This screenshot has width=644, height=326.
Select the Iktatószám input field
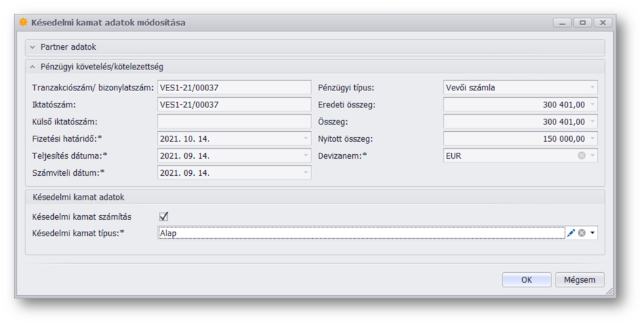(x=234, y=105)
